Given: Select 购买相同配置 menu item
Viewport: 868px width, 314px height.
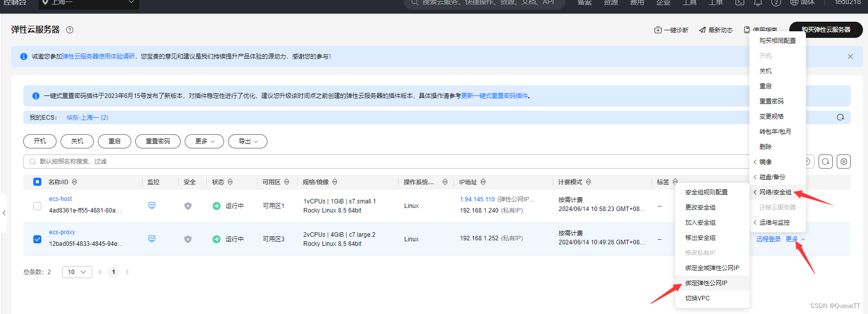Looking at the screenshot, I should point(777,41).
